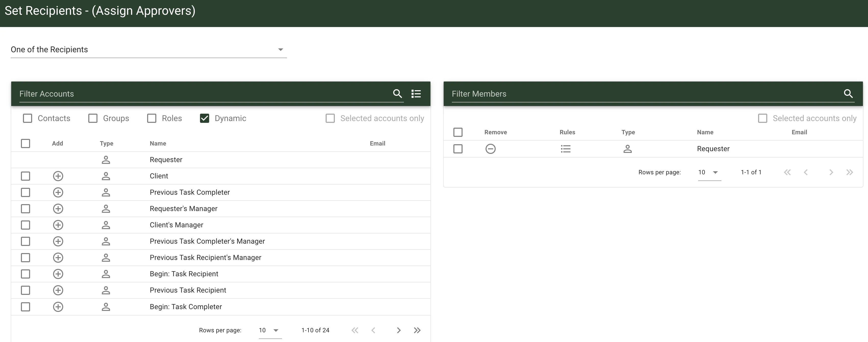Sort members by Email column header
The image size is (868, 342).
tap(799, 132)
